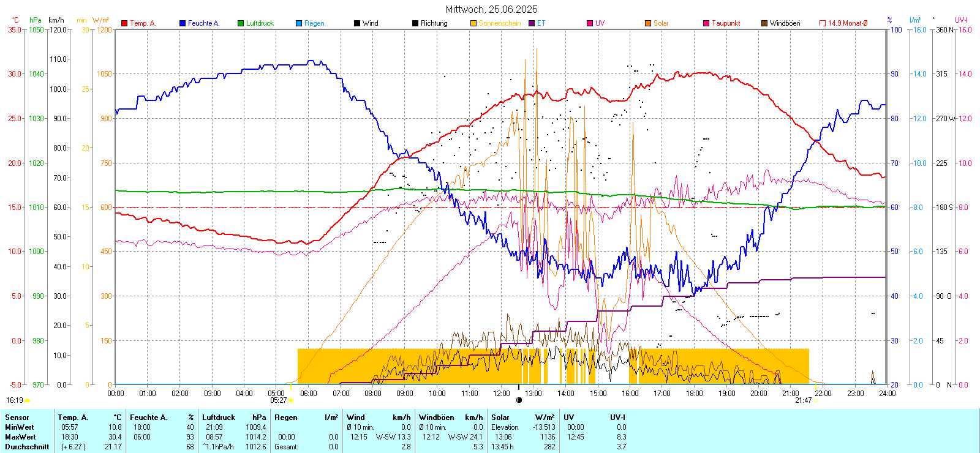This screenshot has height=453, width=980.
Task: Click the new moon icon below time axis
Action: point(519,400)
